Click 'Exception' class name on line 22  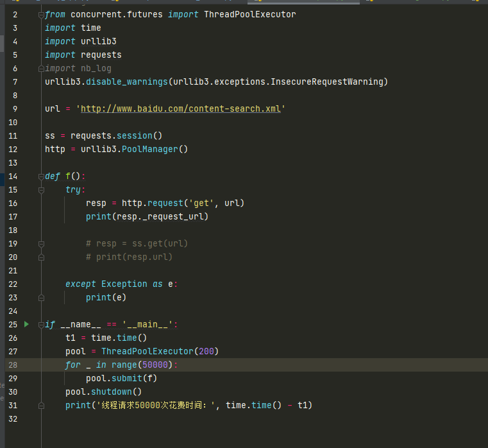pyautogui.click(x=124, y=284)
